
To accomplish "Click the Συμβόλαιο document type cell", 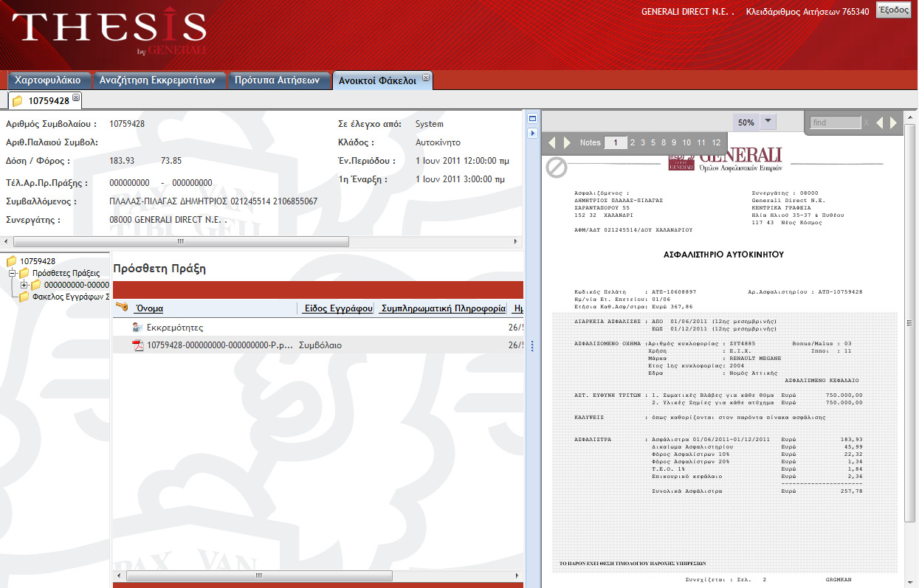I will pyautogui.click(x=320, y=345).
